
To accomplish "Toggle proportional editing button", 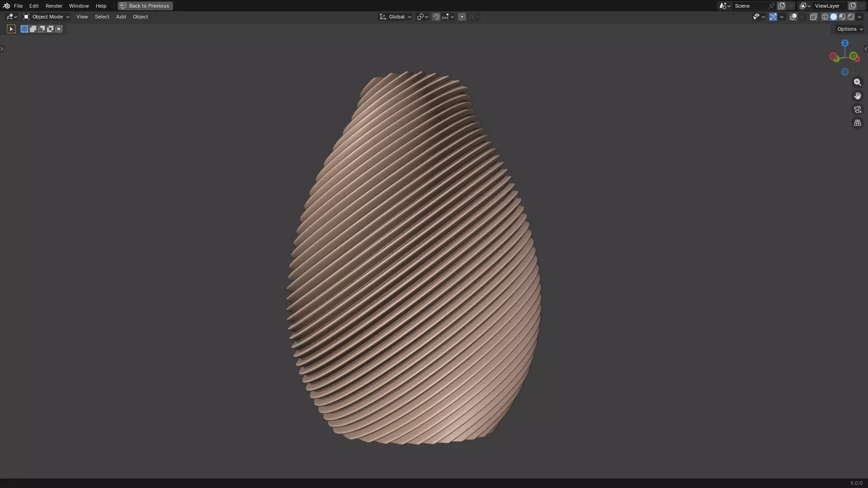I will coord(462,17).
